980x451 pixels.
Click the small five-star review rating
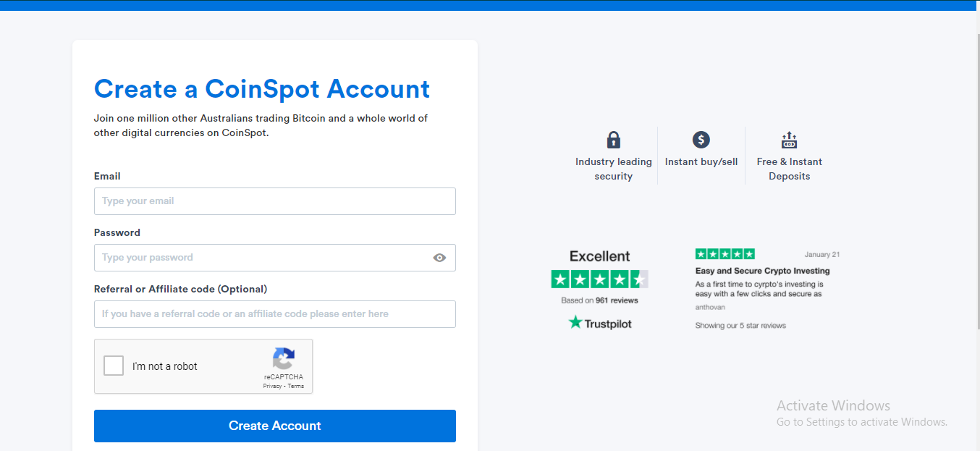725,254
